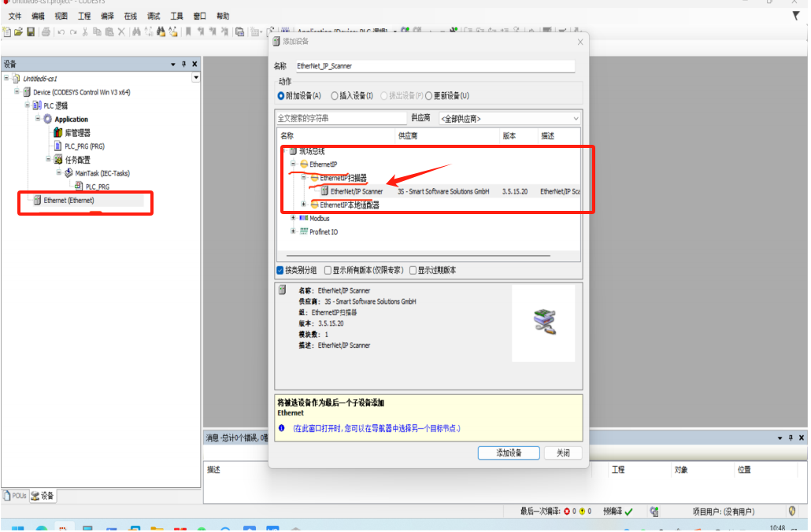Expand the EthernetIP本地适配器 node

(304, 205)
